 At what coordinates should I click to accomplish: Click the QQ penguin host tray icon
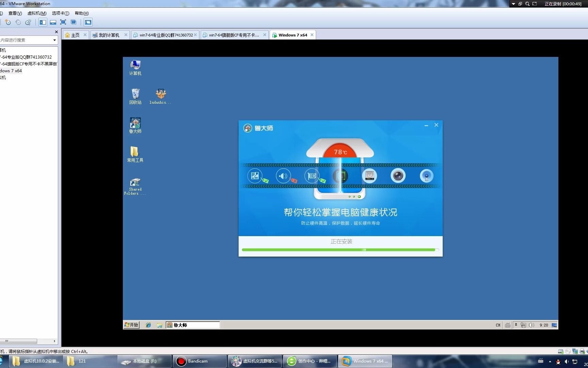coord(558,362)
